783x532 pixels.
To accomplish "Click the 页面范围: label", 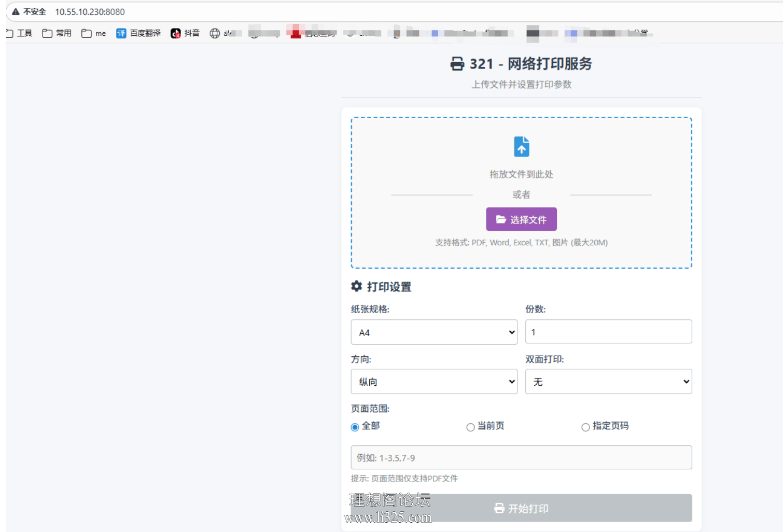I will pos(370,409).
